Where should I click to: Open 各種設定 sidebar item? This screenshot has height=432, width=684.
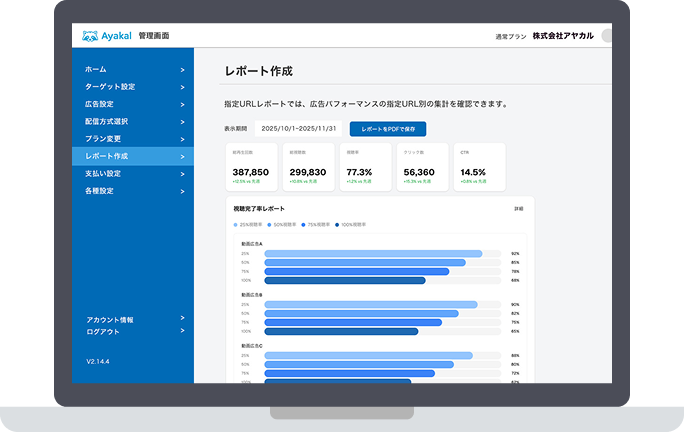(x=100, y=190)
